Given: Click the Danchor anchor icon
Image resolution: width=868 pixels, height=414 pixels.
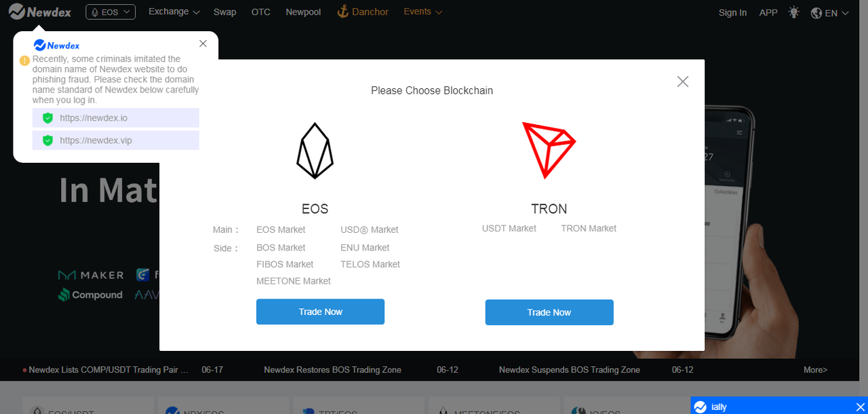Looking at the screenshot, I should pos(342,12).
